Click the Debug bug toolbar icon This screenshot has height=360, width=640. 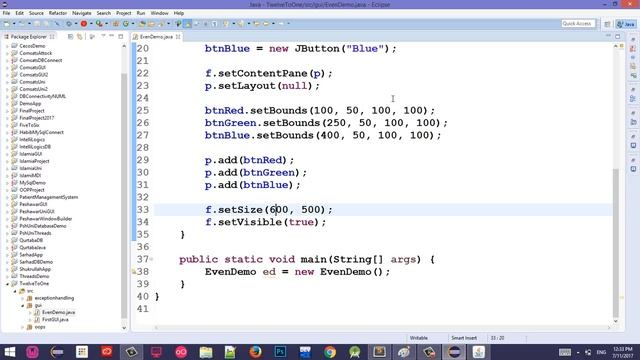pyautogui.click(x=69, y=24)
